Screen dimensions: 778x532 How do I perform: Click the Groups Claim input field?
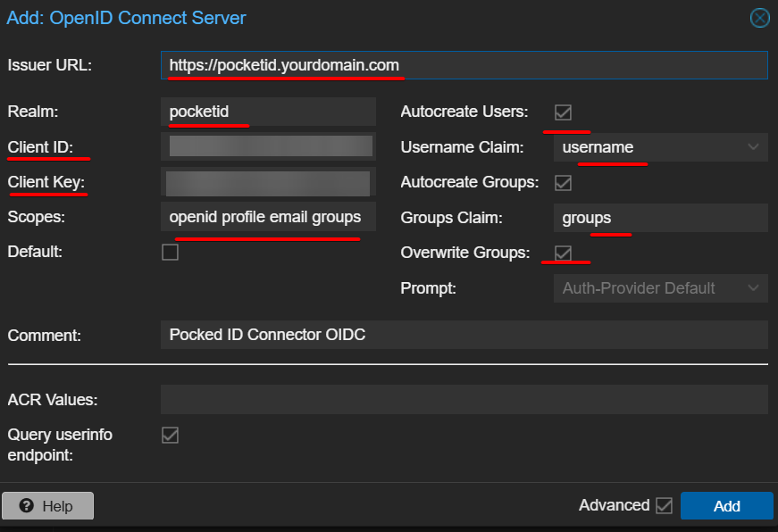pos(660,218)
